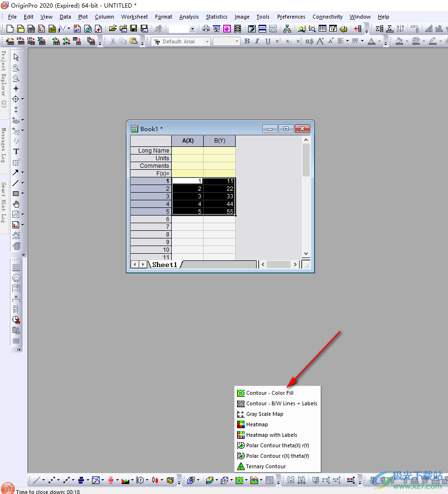This screenshot has width=448, height=494.
Task: Expand the Contour plot dropdown arrow
Action: click(246, 480)
